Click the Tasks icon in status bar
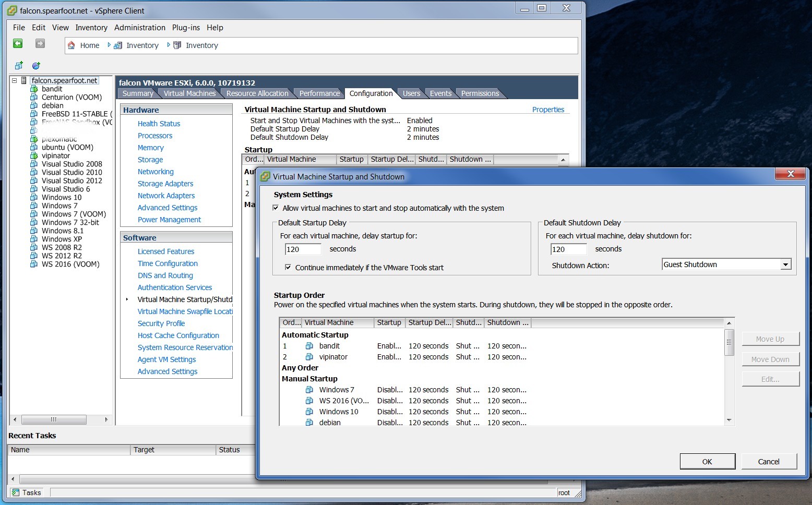Screen dimensions: 812x505 tap(16, 492)
